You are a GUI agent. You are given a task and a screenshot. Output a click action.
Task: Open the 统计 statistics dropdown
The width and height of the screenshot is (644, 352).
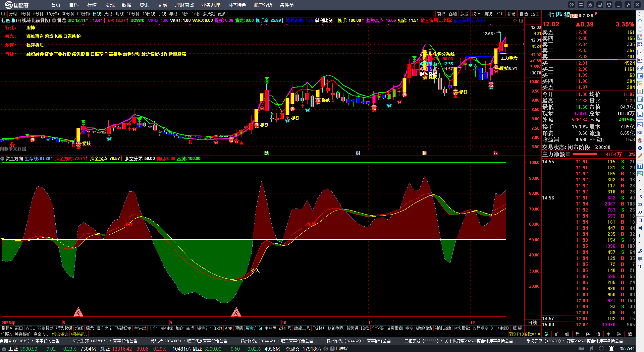click(x=476, y=14)
